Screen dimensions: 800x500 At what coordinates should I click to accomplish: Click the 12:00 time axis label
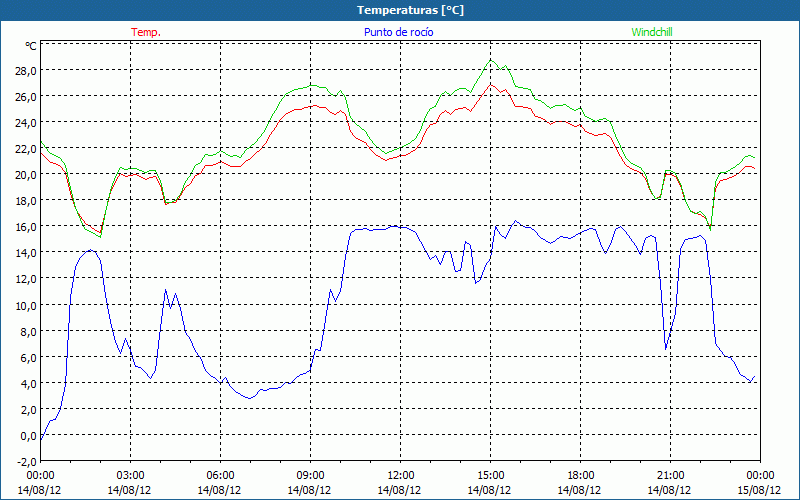401,476
